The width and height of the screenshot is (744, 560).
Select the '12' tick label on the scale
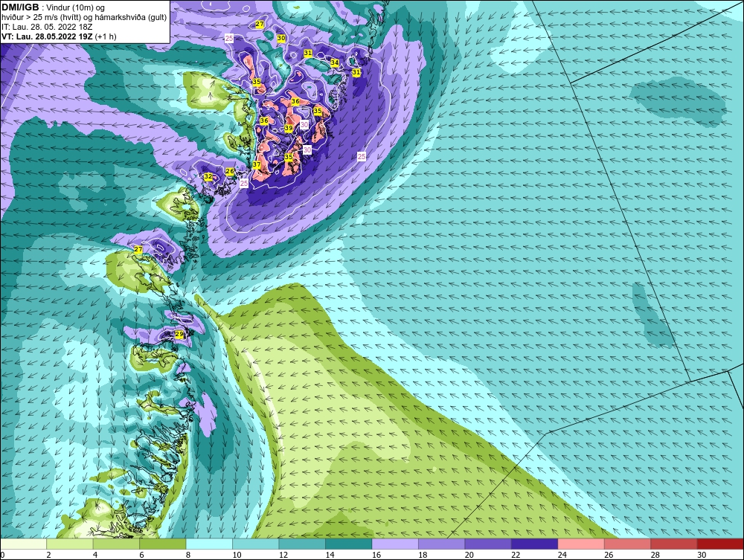click(283, 555)
